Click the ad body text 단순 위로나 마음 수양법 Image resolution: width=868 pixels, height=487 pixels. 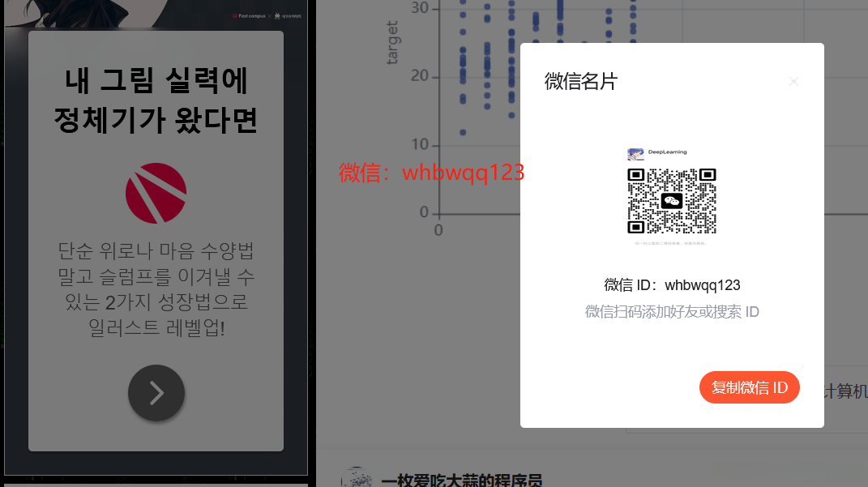pyautogui.click(x=156, y=250)
